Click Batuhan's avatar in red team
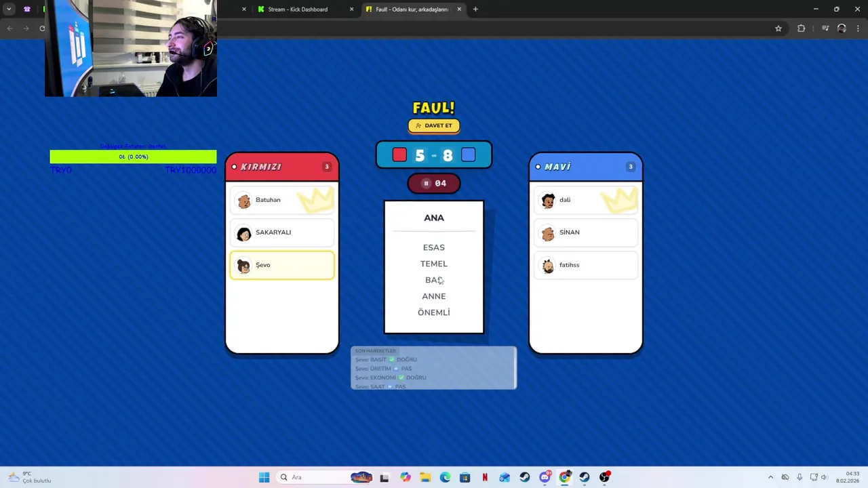 click(x=244, y=201)
